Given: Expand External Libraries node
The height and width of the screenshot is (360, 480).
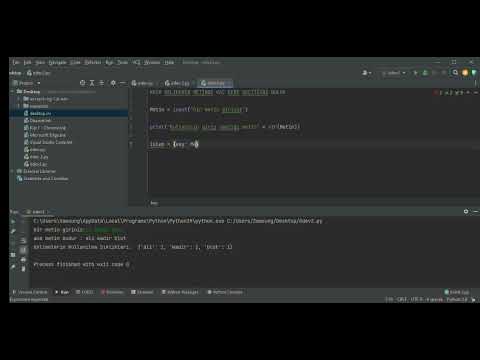Looking at the screenshot, I should click(x=13, y=171).
